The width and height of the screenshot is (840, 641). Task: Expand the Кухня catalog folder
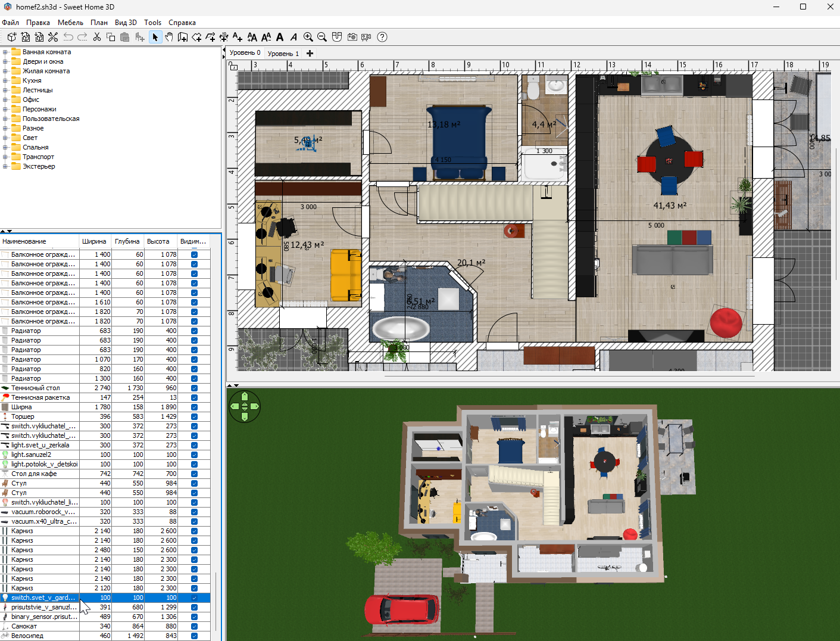click(x=5, y=80)
